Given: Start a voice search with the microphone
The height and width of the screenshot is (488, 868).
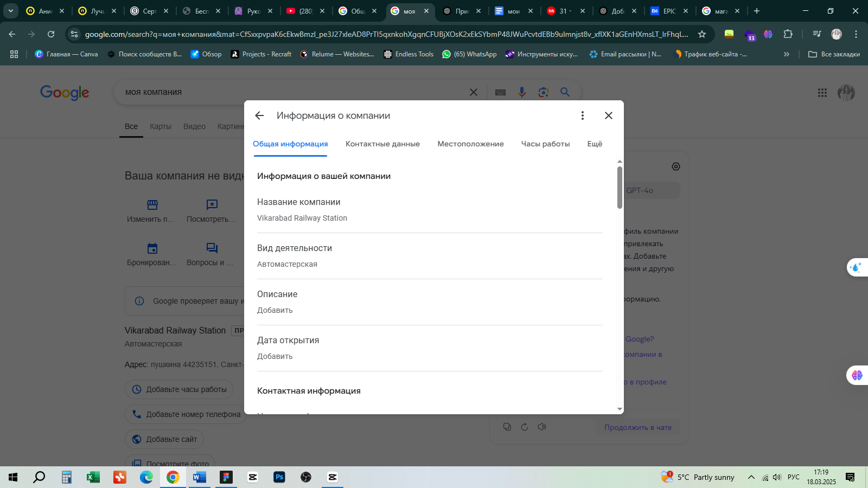Looking at the screenshot, I should click(x=522, y=92).
